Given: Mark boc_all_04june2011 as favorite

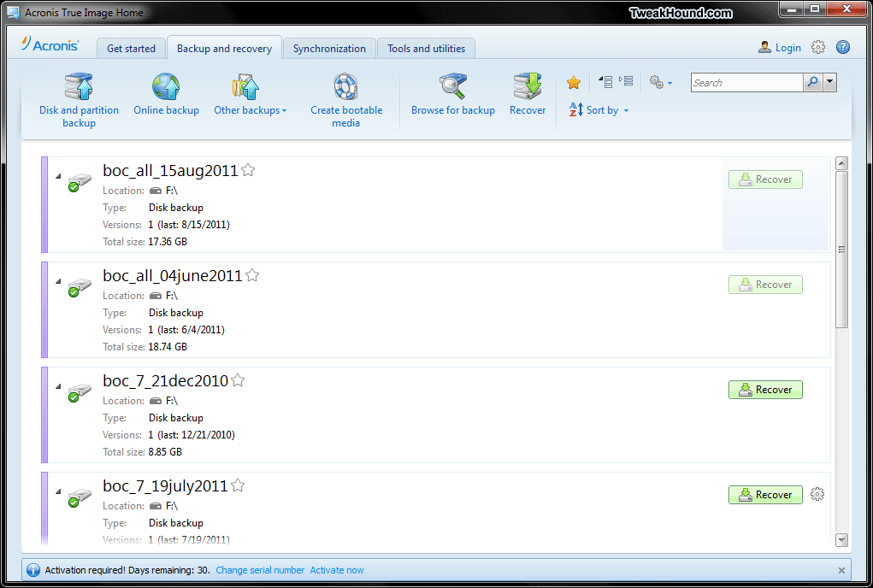Looking at the screenshot, I should pos(252,275).
